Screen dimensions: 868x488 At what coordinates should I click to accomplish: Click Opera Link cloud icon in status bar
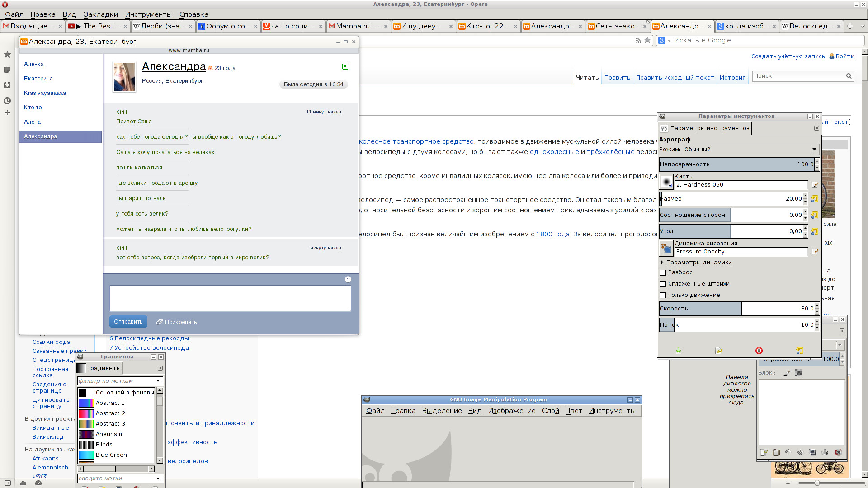pos(23,483)
